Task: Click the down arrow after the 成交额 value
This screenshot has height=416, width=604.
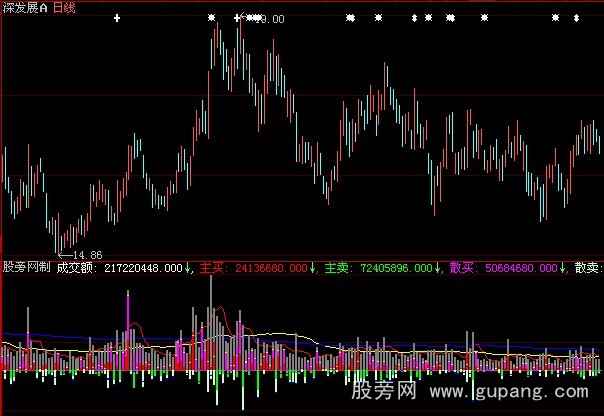Action: (188, 268)
